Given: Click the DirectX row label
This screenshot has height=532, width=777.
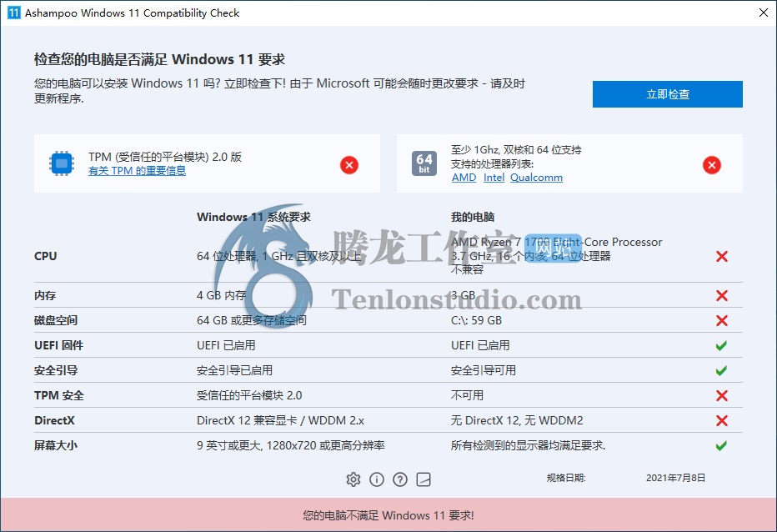Looking at the screenshot, I should [54, 420].
